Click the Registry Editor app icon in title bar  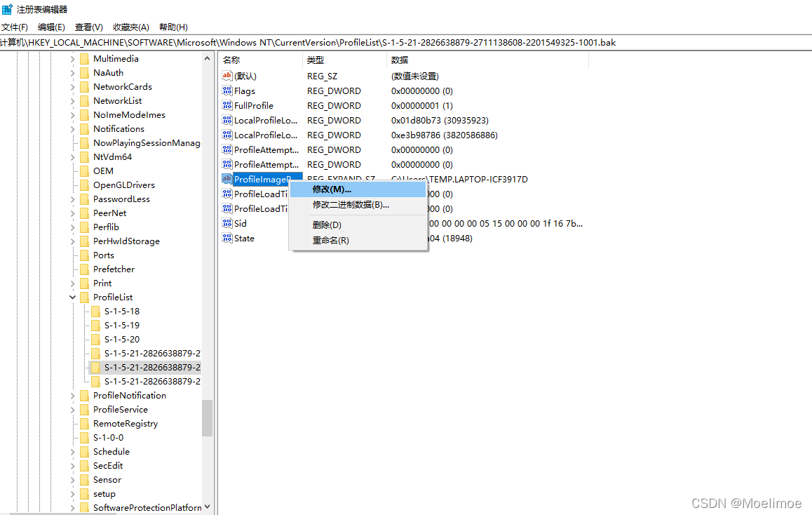click(x=7, y=9)
